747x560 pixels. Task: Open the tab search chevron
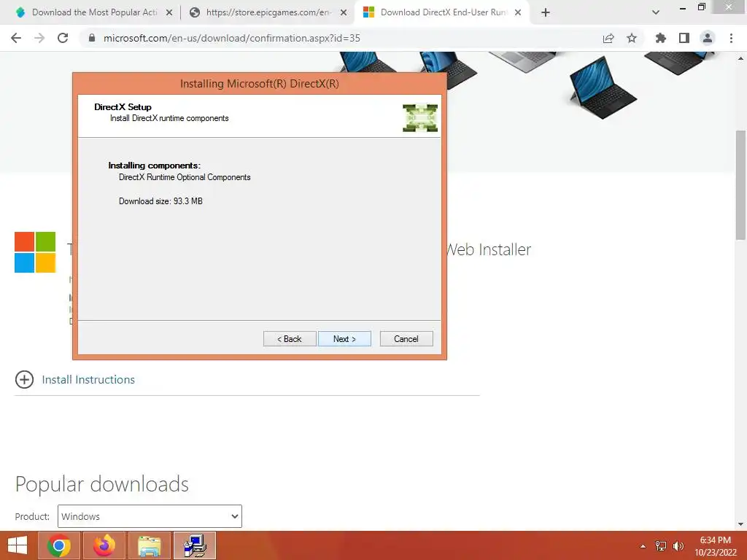pyautogui.click(x=656, y=12)
